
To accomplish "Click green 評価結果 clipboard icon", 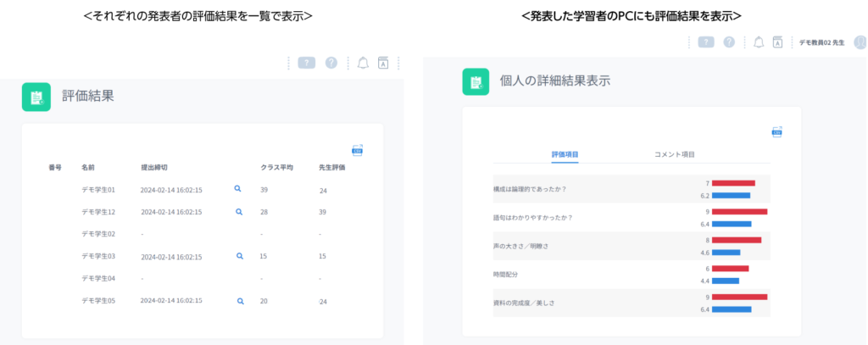I will tap(36, 97).
